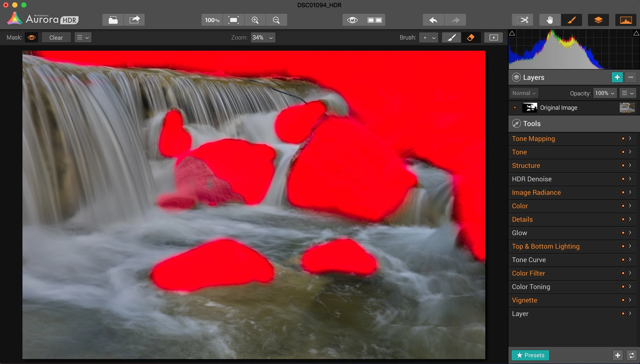Open the Normal blend mode dropdown
Viewport: 640px width, 364px height.
coord(524,93)
